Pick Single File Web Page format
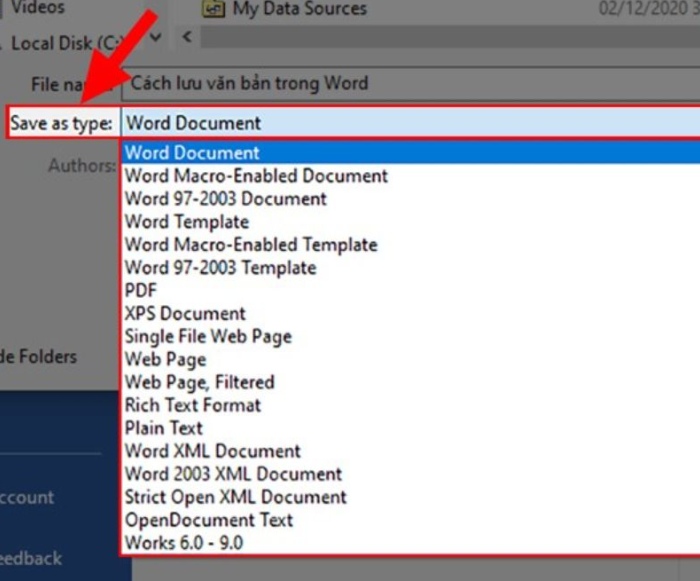The height and width of the screenshot is (581, 700). 412,336
